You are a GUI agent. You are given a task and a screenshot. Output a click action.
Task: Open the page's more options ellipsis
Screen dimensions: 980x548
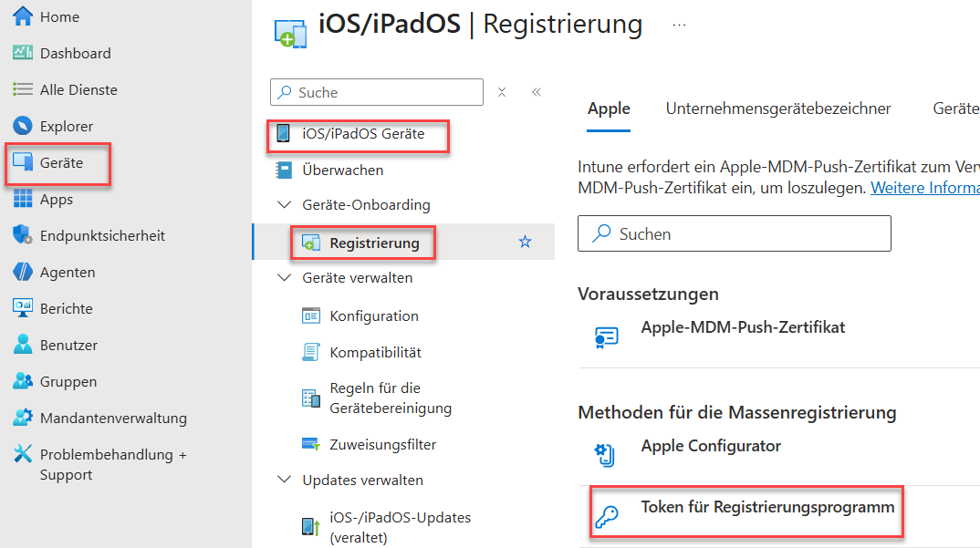[x=679, y=25]
